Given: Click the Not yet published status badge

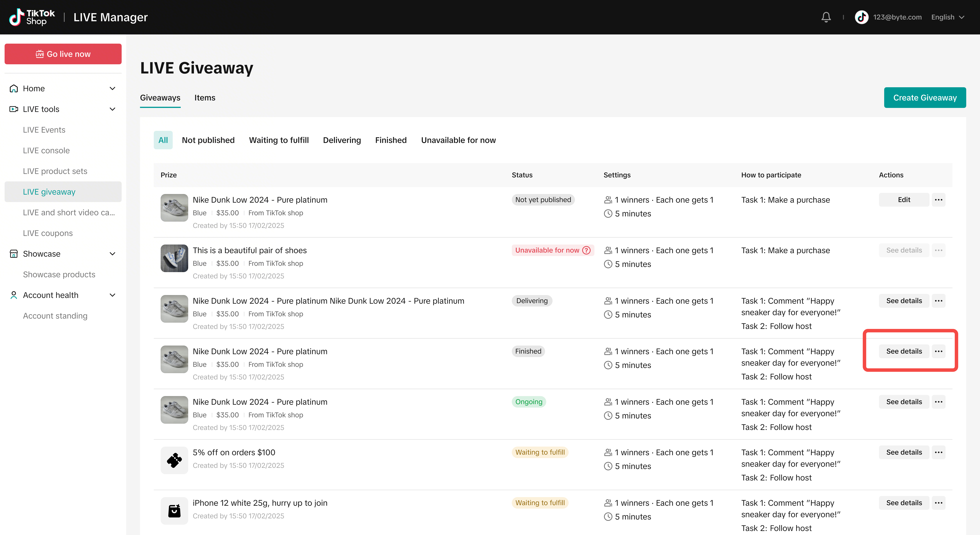Looking at the screenshot, I should pos(543,200).
